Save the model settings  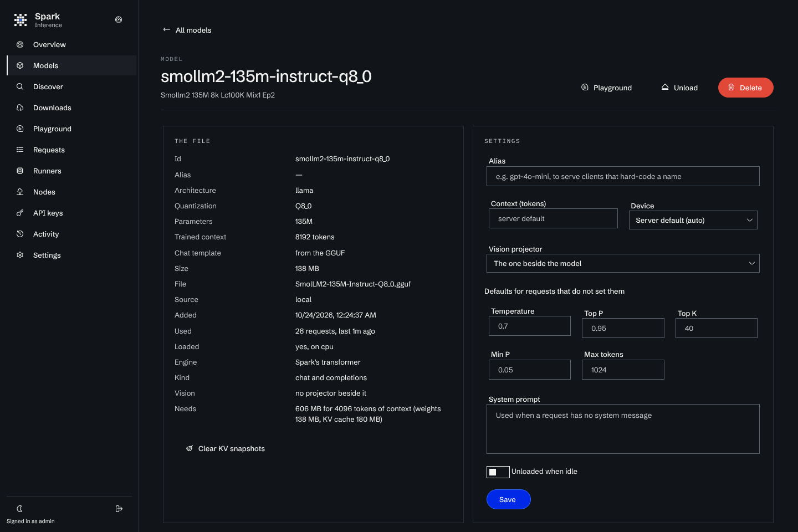(x=508, y=499)
